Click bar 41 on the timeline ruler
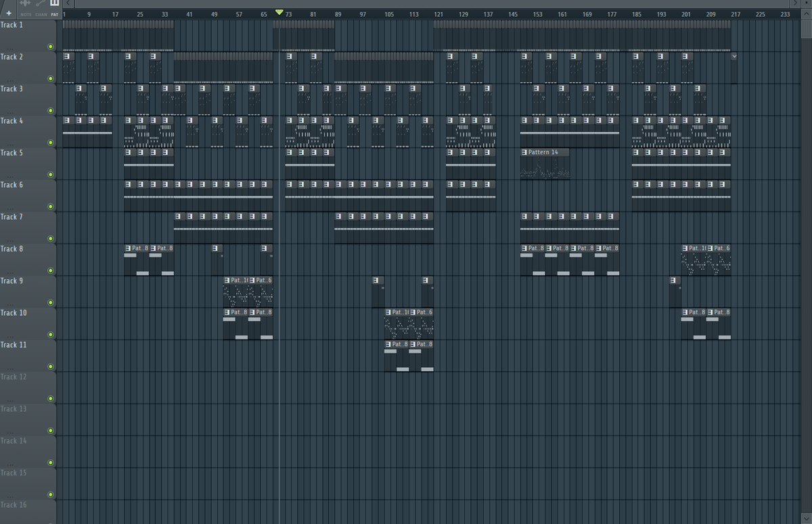Image resolution: width=812 pixels, height=524 pixels. point(189,14)
